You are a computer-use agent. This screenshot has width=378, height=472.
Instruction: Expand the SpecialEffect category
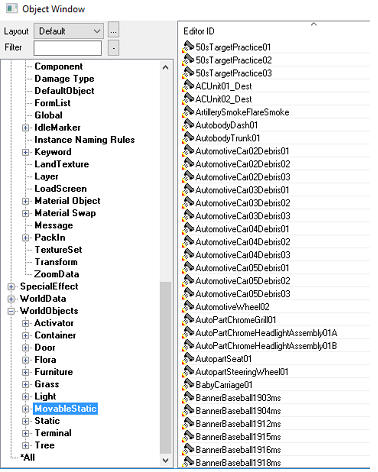[x=11, y=287]
